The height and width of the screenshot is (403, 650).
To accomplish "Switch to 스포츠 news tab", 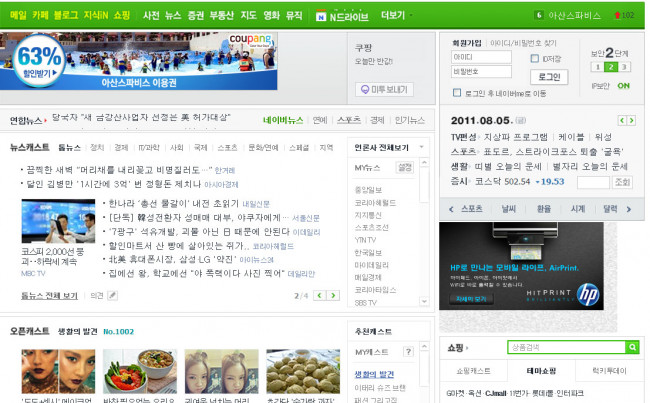I will pyautogui.click(x=349, y=120).
